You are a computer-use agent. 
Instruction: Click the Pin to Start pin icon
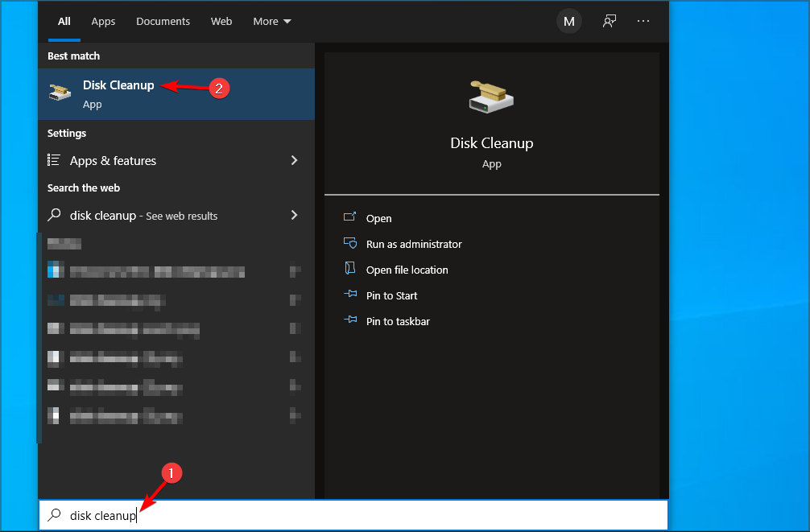point(350,294)
